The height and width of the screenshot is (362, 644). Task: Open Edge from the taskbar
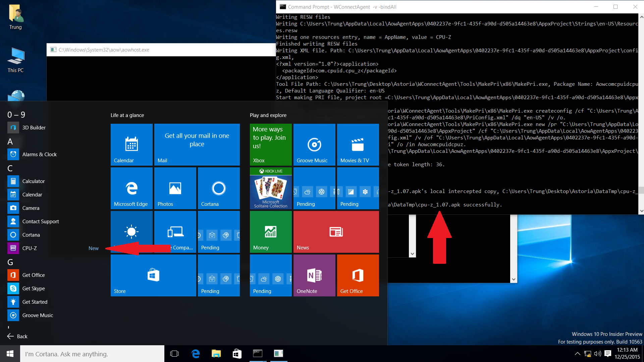(x=196, y=354)
